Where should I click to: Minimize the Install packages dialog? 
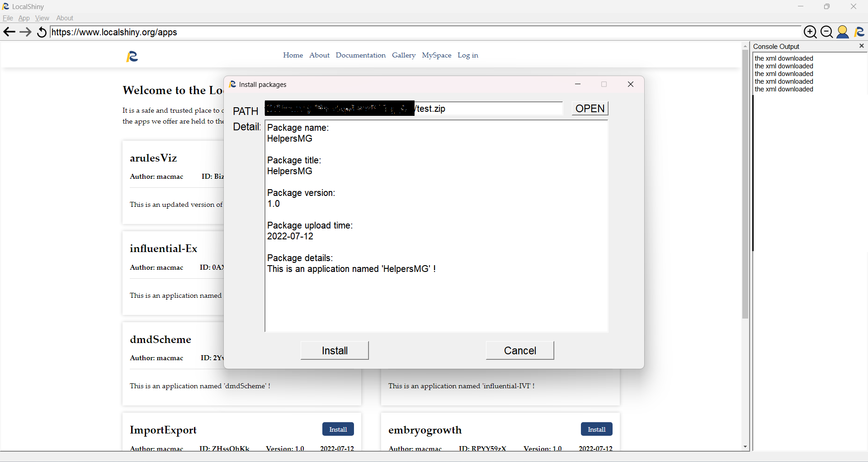coord(578,84)
